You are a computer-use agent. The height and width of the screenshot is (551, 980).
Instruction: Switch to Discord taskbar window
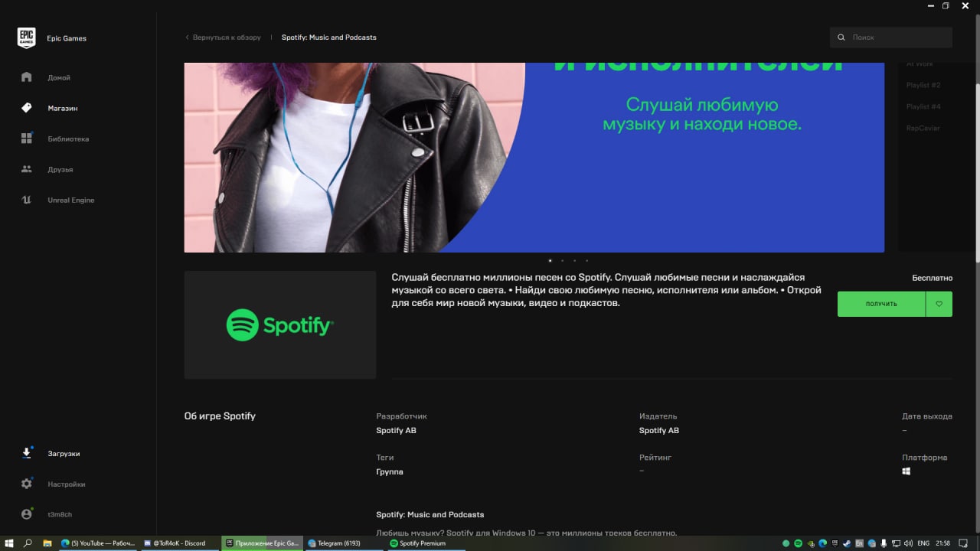point(178,543)
